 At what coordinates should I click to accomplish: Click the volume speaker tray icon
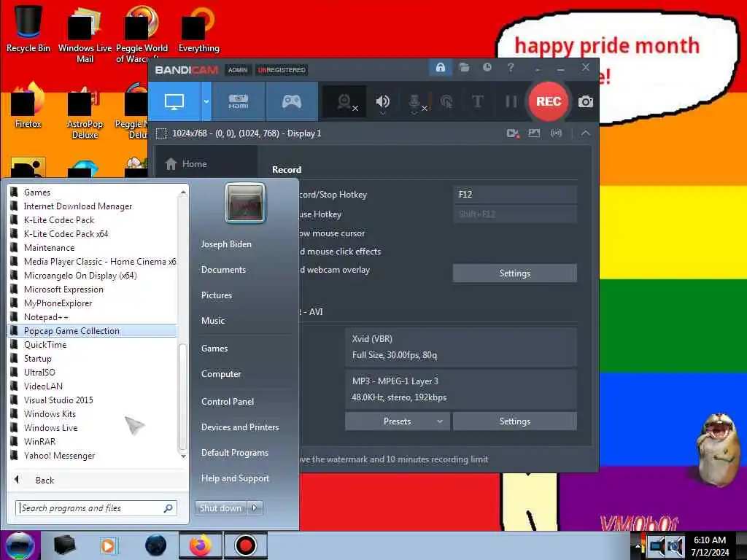(675, 546)
